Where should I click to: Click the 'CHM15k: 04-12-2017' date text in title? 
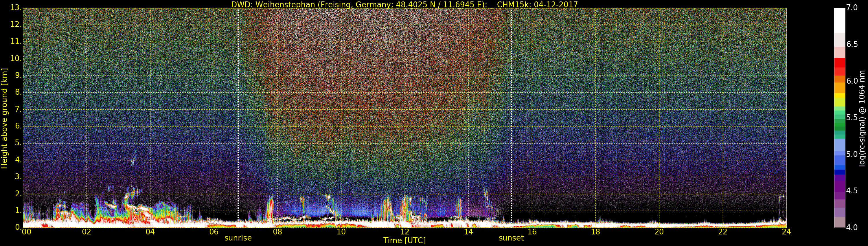coord(538,4)
